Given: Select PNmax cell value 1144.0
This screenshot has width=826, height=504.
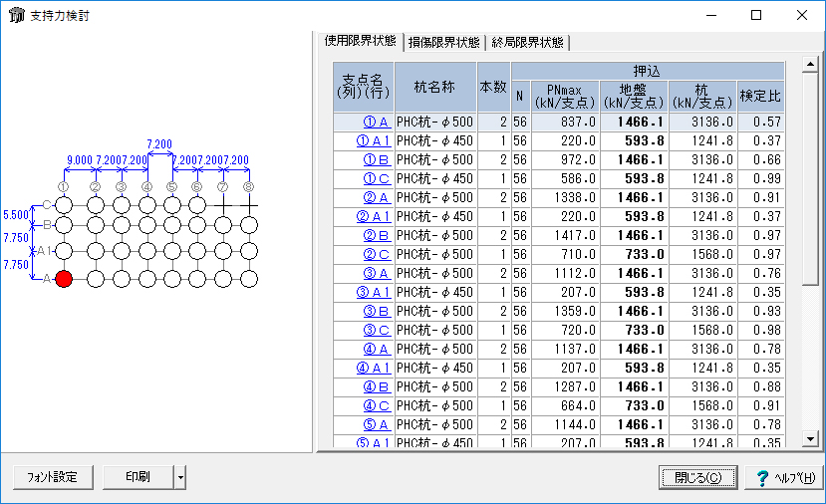Looking at the screenshot, I should pyautogui.click(x=565, y=425).
